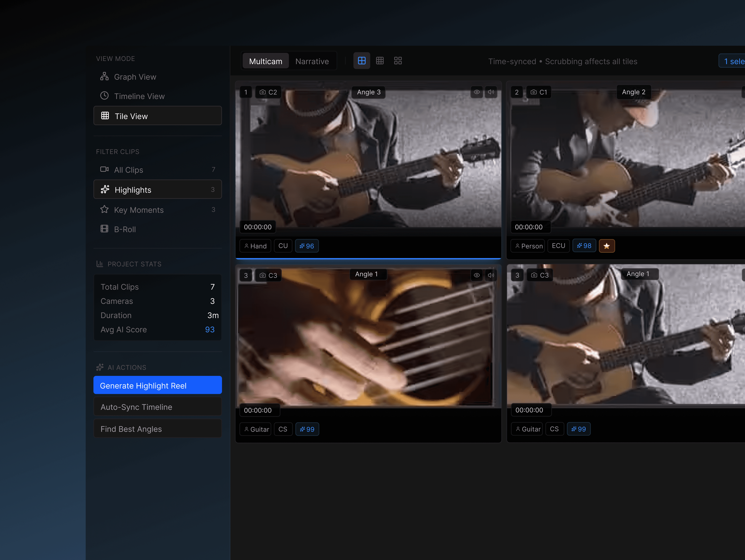
Task: Toggle speaker icon on the close-up C3 tile
Action: point(491,275)
